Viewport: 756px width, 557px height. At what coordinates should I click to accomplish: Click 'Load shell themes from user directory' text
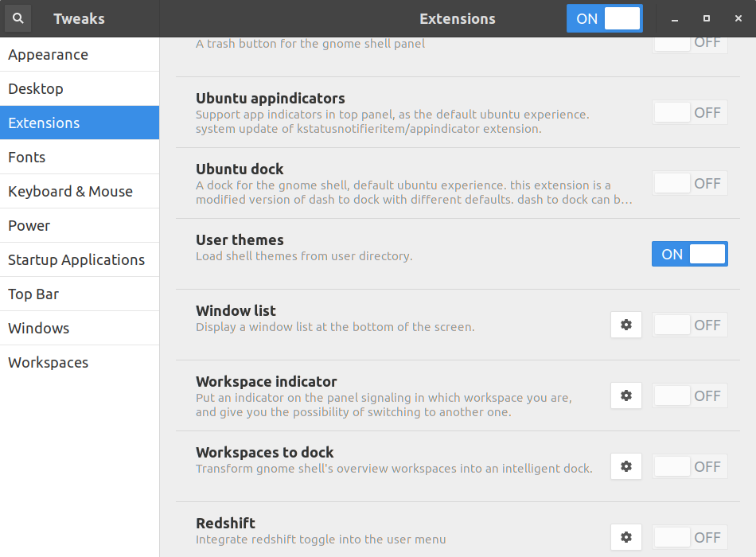(x=304, y=256)
